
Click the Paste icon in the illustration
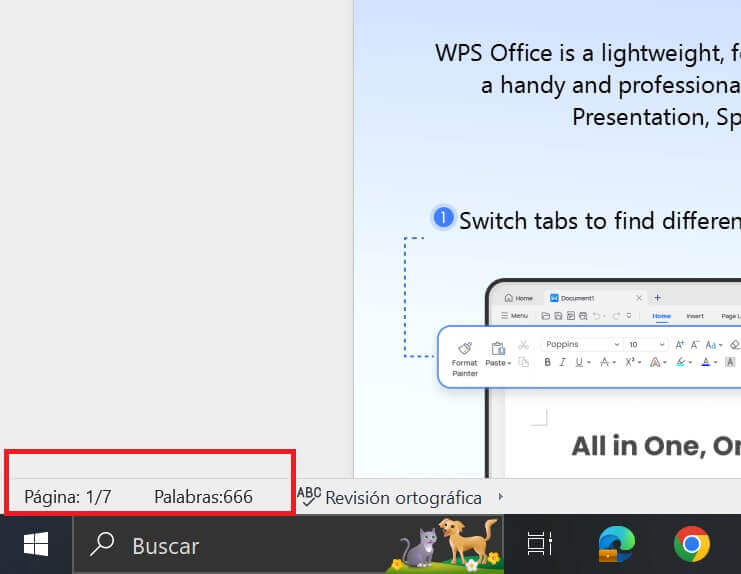tap(498, 348)
